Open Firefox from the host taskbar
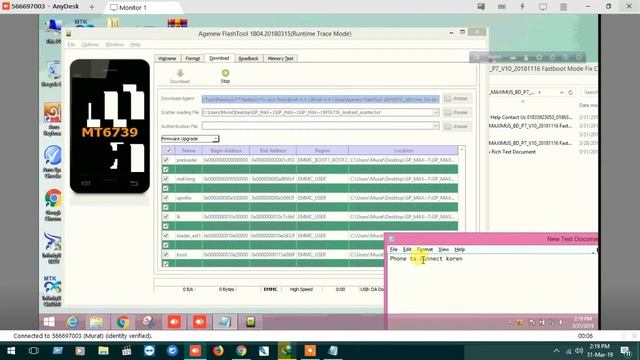The width and height of the screenshot is (640, 360). 218,351
